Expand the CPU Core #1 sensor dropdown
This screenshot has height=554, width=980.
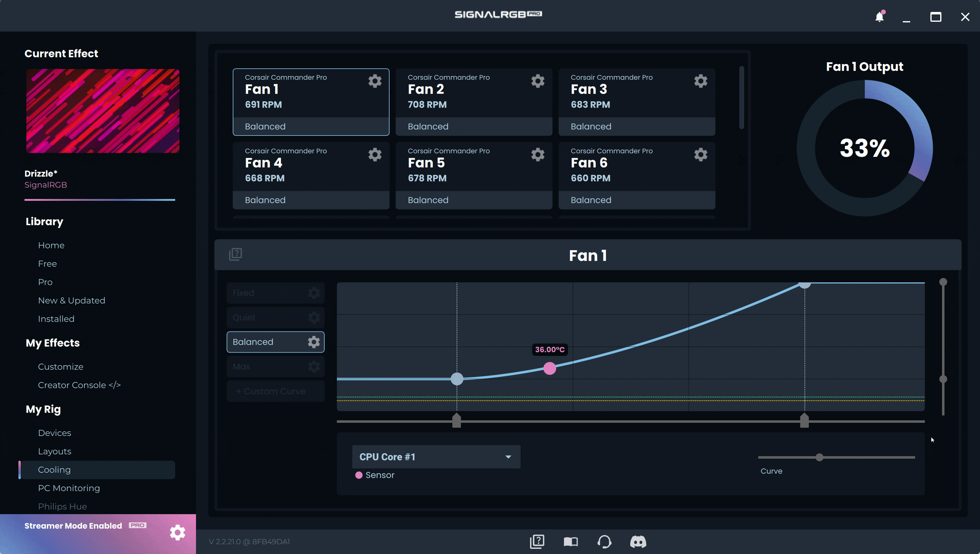click(436, 457)
